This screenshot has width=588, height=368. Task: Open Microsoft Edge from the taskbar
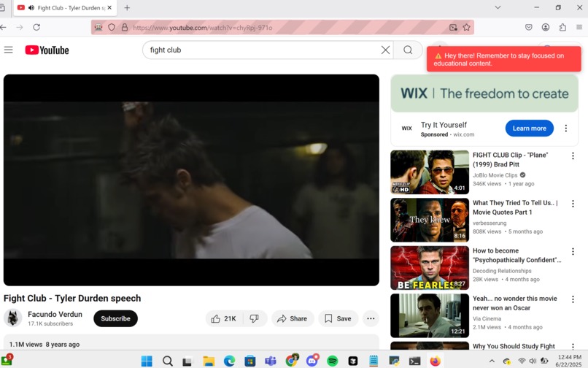[x=229, y=361]
